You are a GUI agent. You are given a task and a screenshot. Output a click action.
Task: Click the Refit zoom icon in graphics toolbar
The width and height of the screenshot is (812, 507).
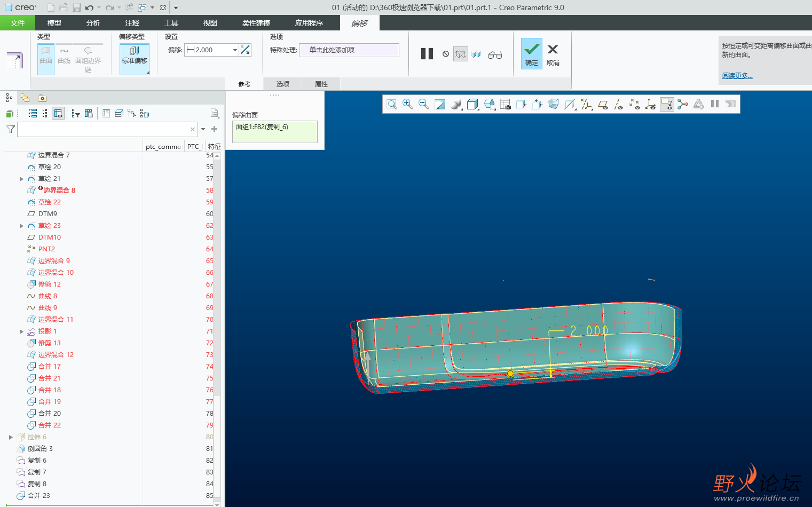[x=391, y=104]
